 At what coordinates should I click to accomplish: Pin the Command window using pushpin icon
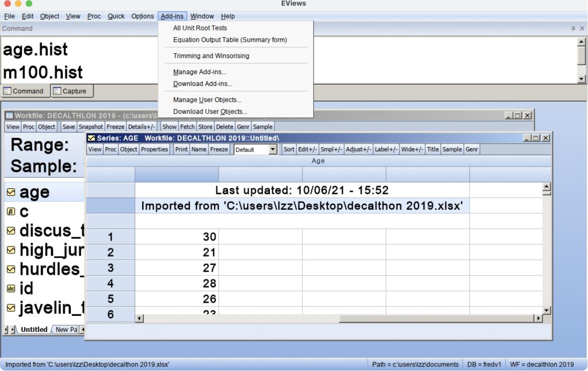click(573, 29)
